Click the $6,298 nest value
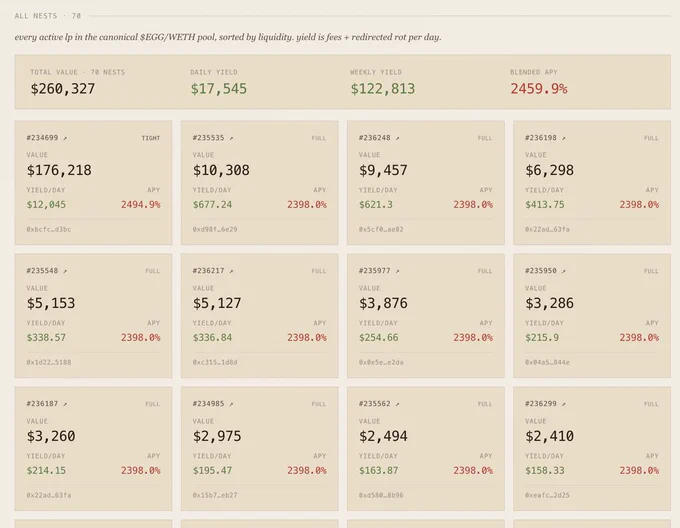Image resolution: width=680 pixels, height=528 pixels. (x=549, y=170)
